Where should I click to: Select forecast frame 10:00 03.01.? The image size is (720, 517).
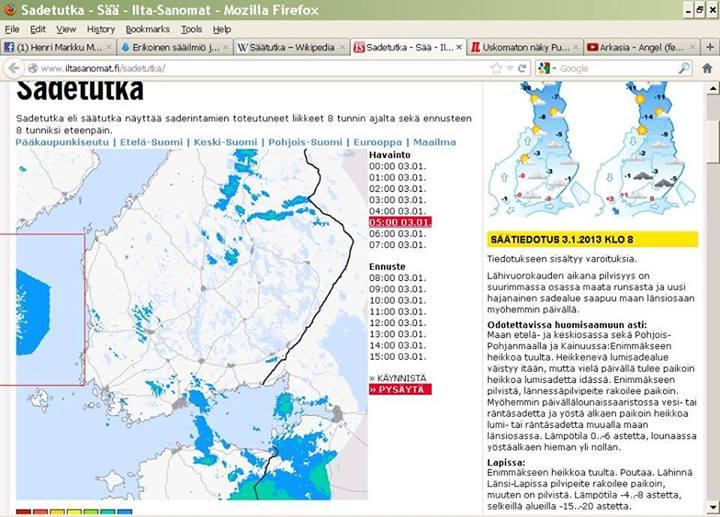(x=398, y=300)
